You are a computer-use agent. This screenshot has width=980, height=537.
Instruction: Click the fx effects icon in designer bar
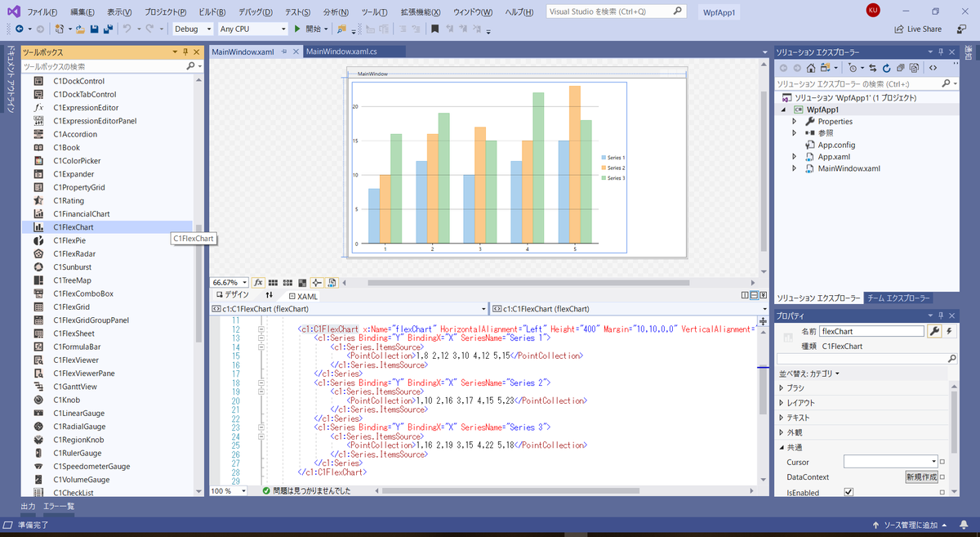258,283
